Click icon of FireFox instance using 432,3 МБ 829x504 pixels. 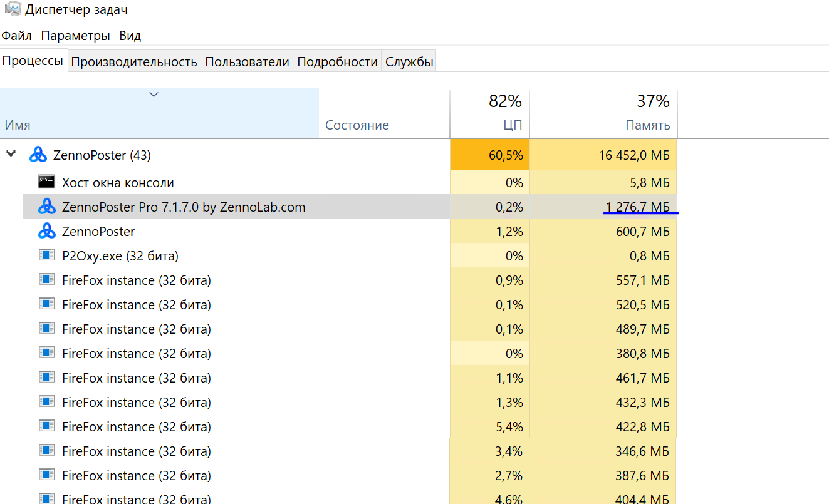(46, 402)
